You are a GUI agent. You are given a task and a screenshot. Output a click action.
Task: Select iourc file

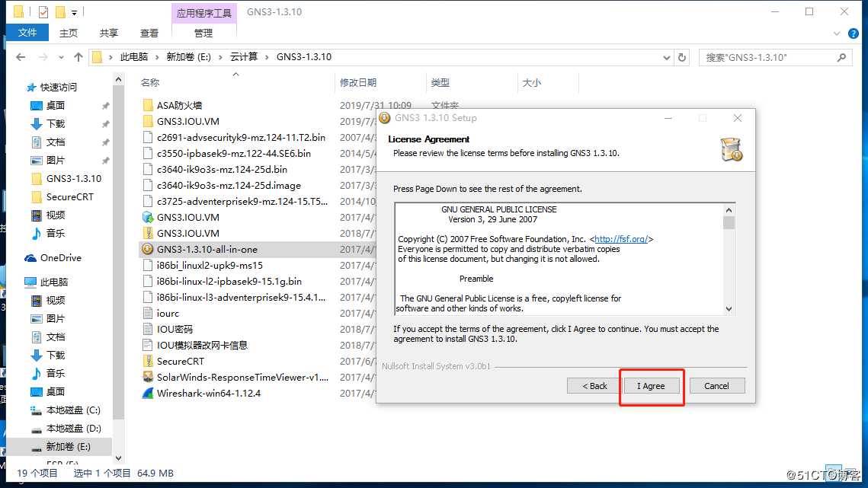pyautogui.click(x=168, y=313)
